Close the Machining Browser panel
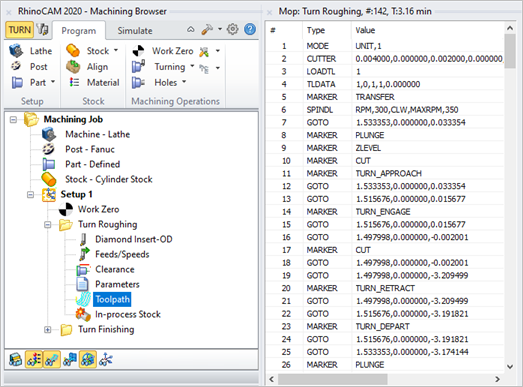 (9, 12)
